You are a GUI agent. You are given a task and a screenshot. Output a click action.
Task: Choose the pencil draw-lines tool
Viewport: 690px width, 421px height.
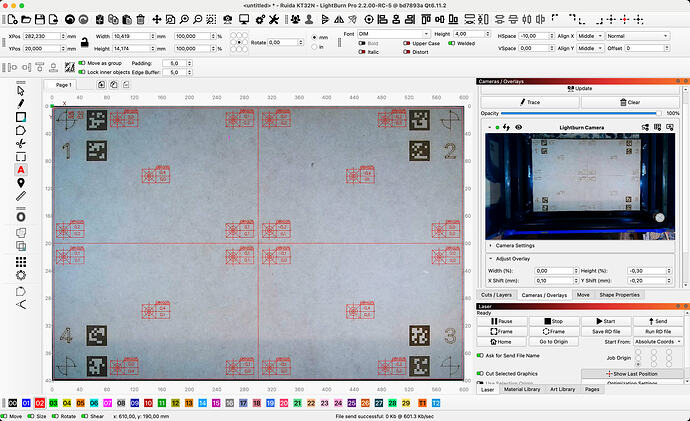[x=21, y=104]
